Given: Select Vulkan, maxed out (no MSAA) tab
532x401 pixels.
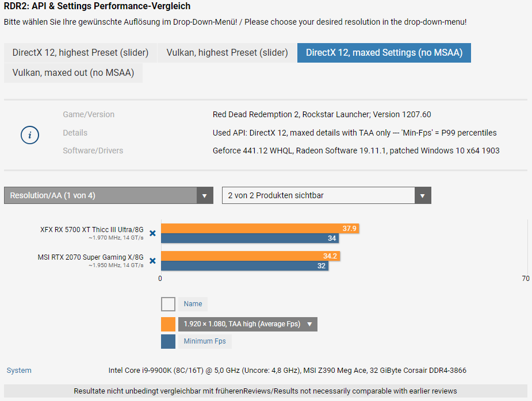Looking at the screenshot, I should (73, 73).
